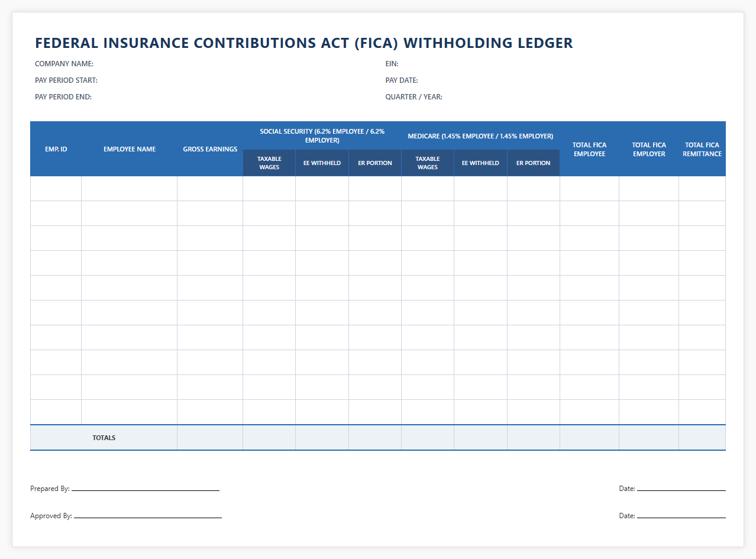Click the SOCIAL SECURITY group header
756x559 pixels.
[322, 136]
